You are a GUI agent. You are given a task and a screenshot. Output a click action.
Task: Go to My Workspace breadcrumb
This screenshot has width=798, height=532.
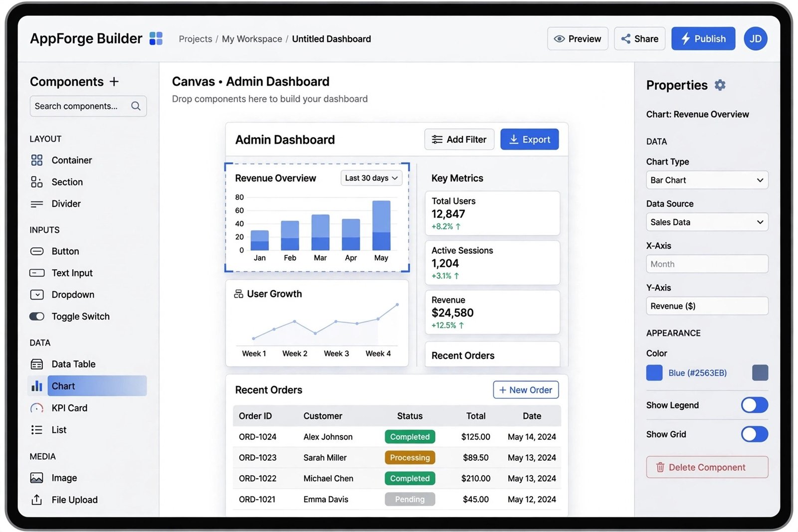tap(252, 39)
